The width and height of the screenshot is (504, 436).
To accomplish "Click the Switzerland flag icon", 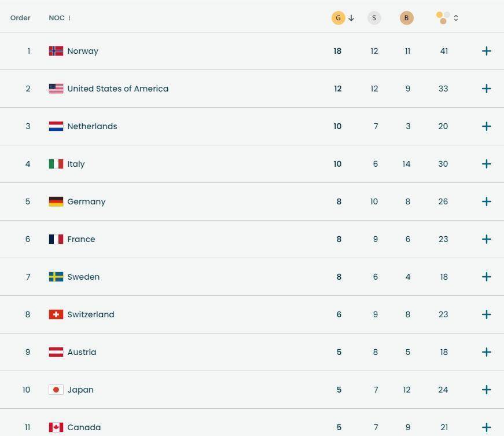I will click(56, 314).
